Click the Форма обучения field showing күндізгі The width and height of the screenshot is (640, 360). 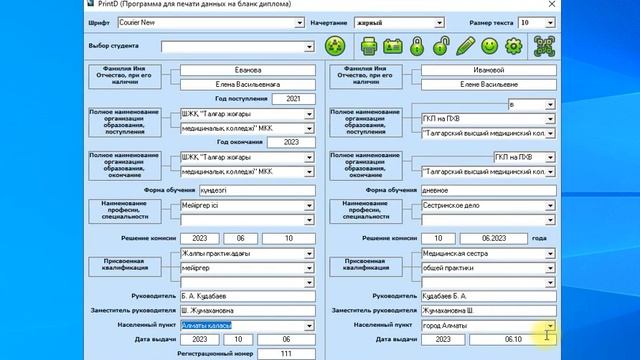click(257, 190)
